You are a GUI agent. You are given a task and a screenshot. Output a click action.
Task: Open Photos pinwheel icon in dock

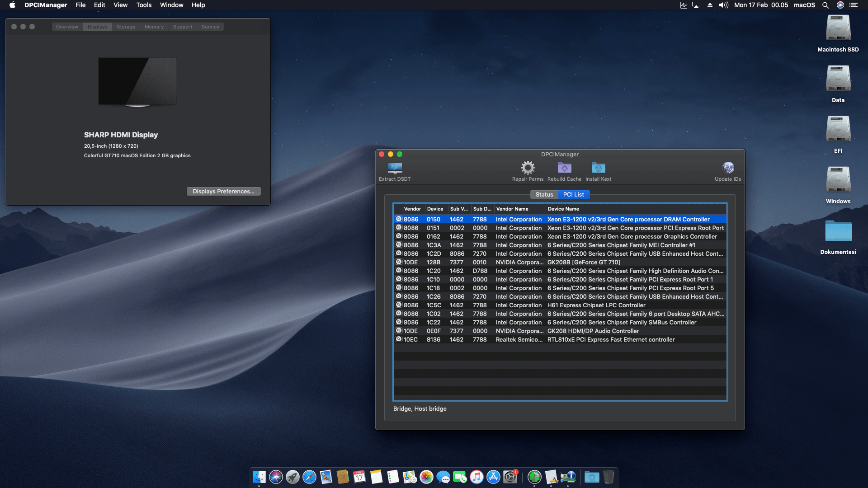pos(426,477)
